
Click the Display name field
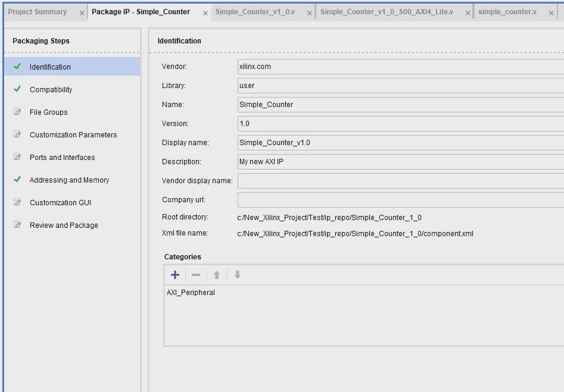(x=401, y=143)
